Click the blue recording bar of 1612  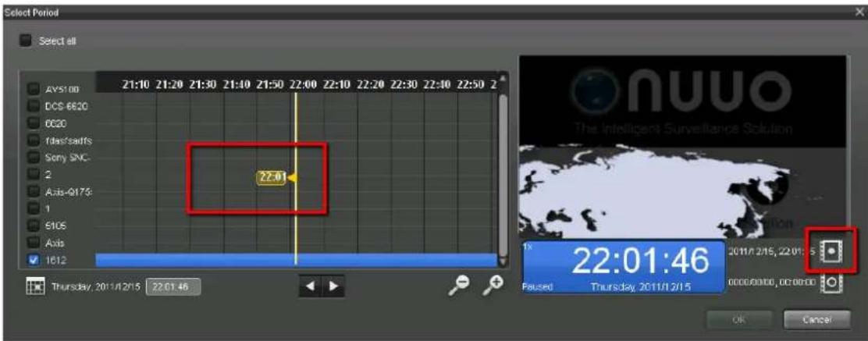click(296, 260)
